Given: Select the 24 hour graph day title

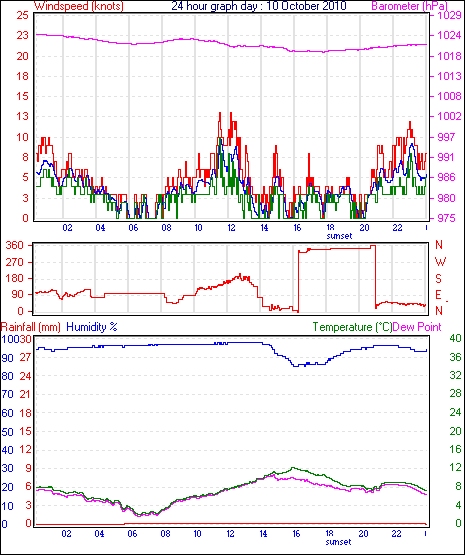Looking at the screenshot, I should coord(259,6).
